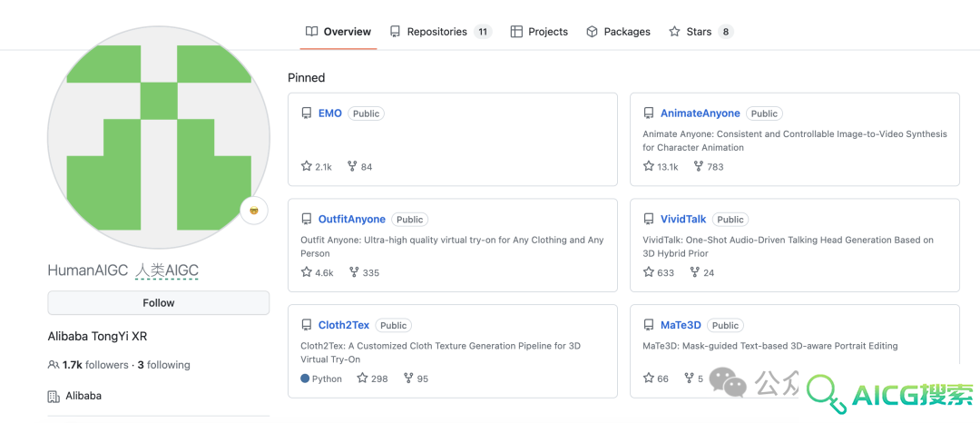Switch to the Repositories tab
This screenshot has height=423, width=980.
tap(441, 31)
